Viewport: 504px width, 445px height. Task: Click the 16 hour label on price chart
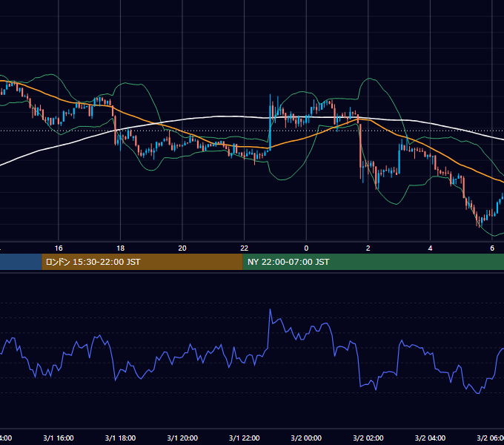pos(59,248)
